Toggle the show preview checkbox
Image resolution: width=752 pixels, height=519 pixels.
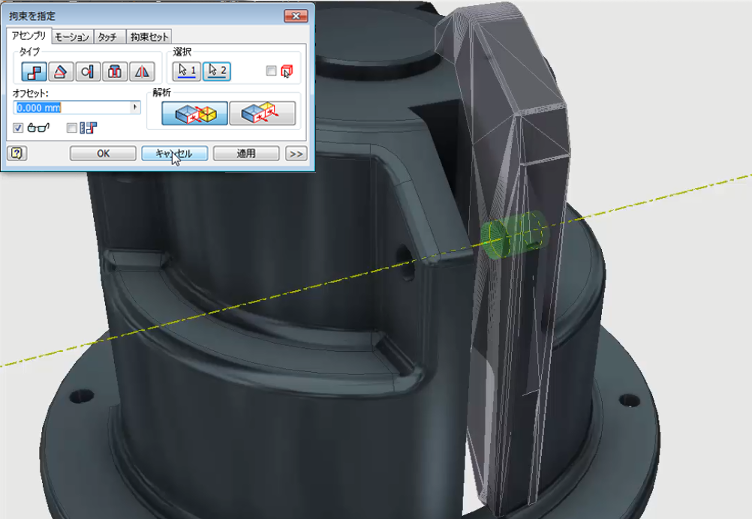pyautogui.click(x=18, y=128)
